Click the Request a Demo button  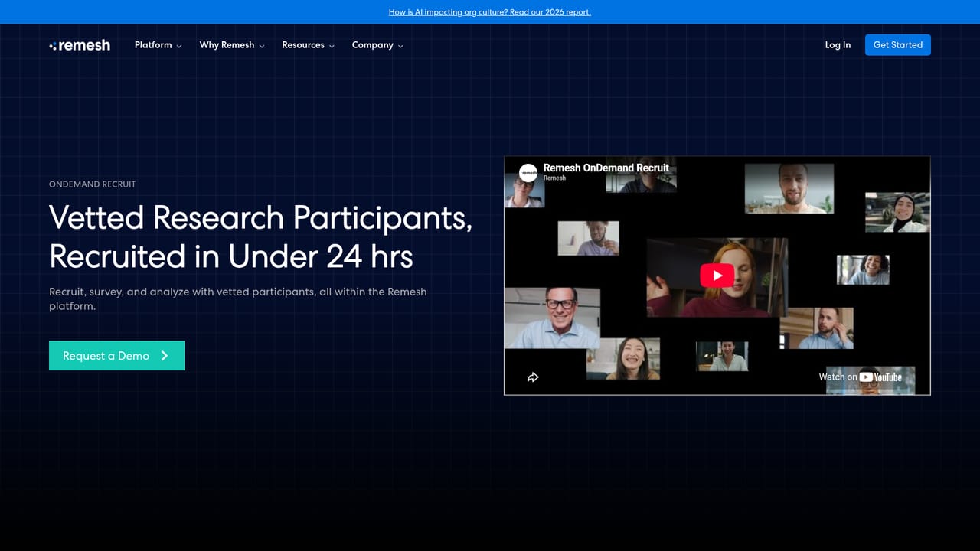coord(116,356)
